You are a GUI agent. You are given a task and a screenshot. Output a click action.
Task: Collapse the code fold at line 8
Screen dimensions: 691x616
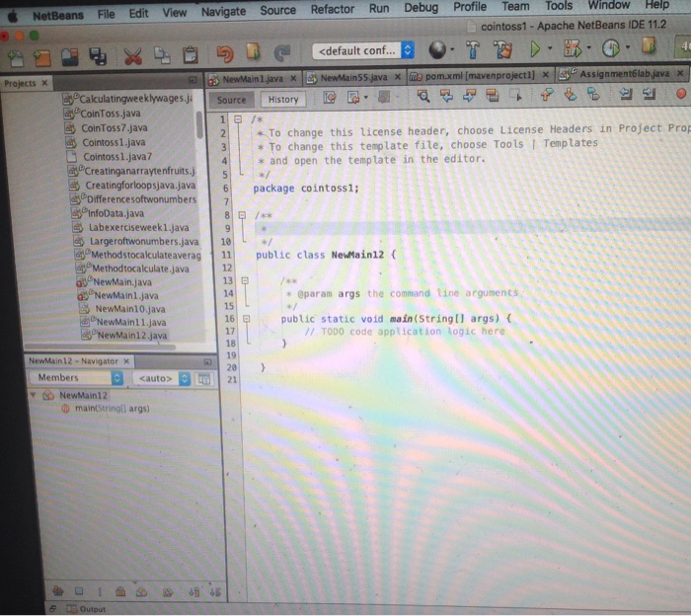point(242,215)
